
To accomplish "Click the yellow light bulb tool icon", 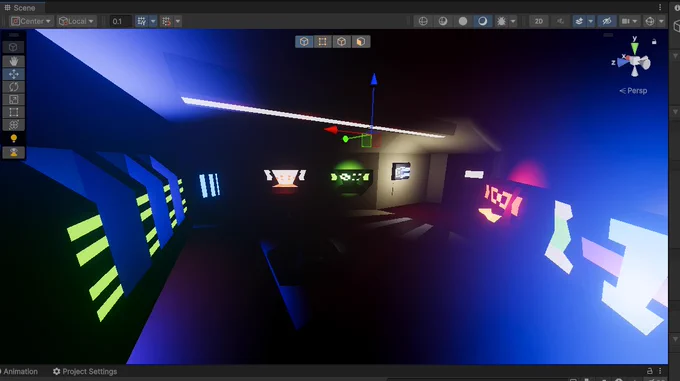I will (13, 138).
